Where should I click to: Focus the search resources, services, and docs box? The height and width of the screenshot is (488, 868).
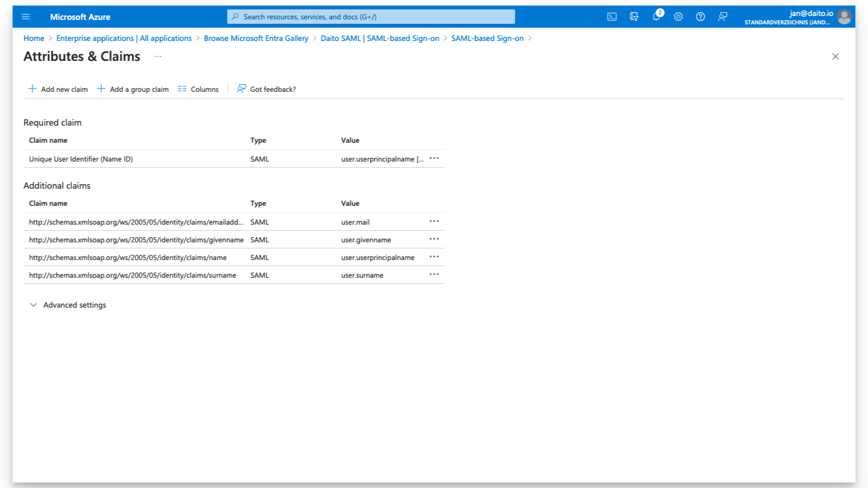(371, 17)
